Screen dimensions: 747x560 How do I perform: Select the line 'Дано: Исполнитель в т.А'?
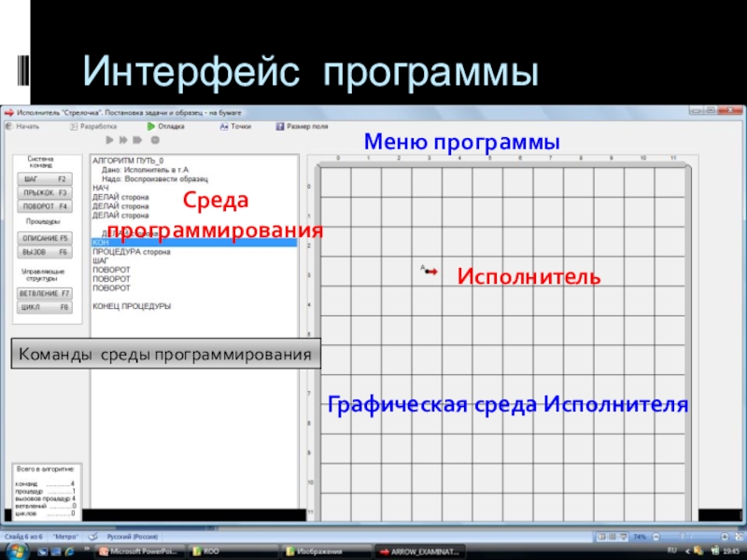tap(146, 170)
